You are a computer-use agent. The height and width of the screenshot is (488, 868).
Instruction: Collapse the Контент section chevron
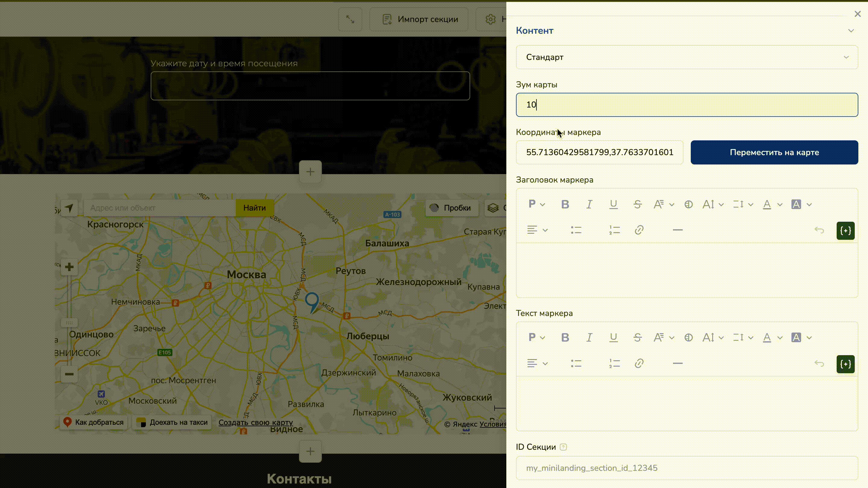(x=851, y=31)
